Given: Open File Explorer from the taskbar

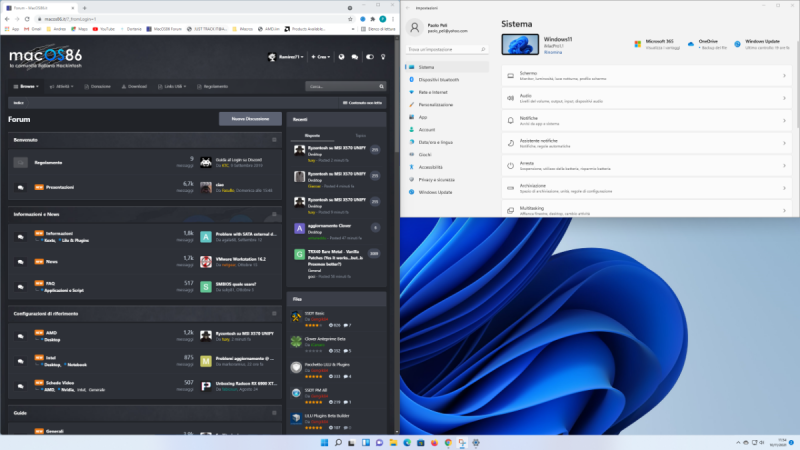Looking at the screenshot, I should tap(393, 443).
